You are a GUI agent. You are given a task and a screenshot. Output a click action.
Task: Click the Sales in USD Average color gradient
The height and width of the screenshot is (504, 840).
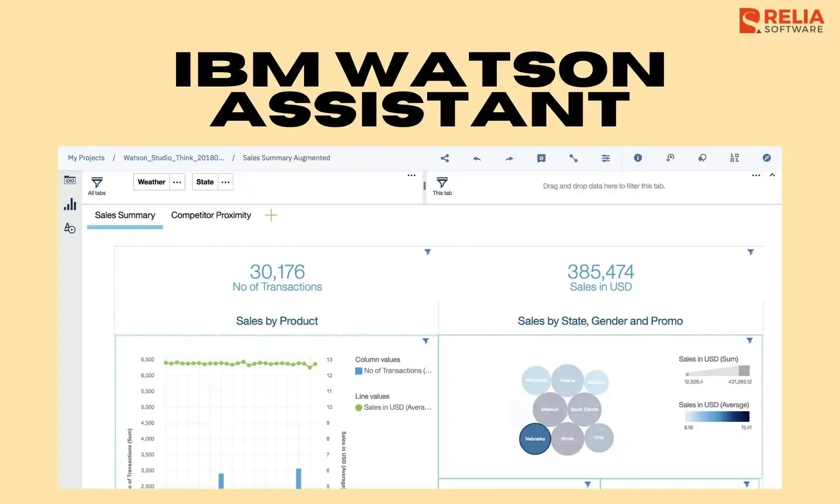pos(717,416)
